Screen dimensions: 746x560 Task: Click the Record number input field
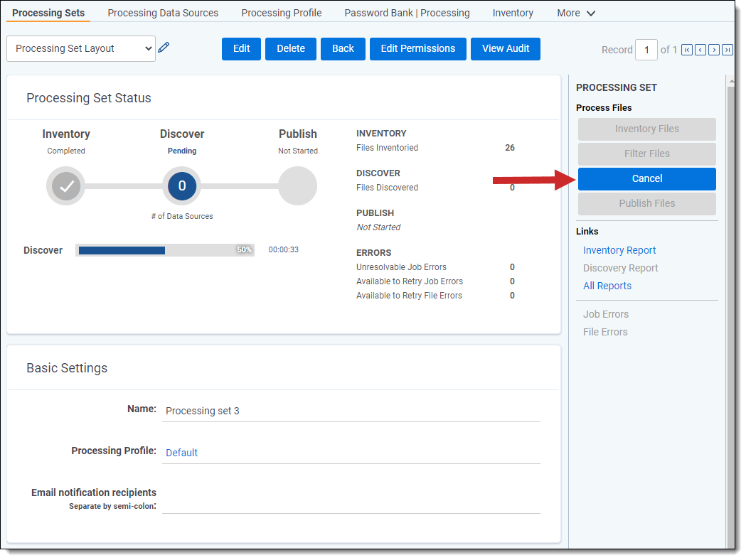coord(646,50)
